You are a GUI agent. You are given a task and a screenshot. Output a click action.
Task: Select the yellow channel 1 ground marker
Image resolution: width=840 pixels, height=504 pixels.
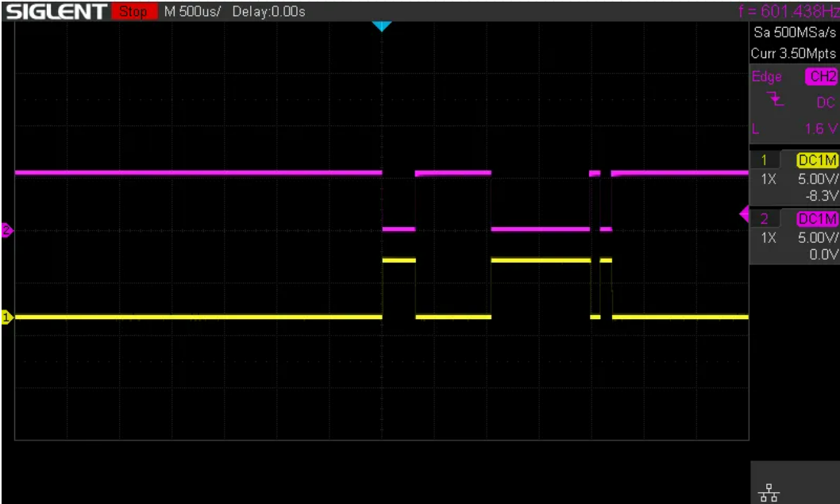click(x=7, y=317)
